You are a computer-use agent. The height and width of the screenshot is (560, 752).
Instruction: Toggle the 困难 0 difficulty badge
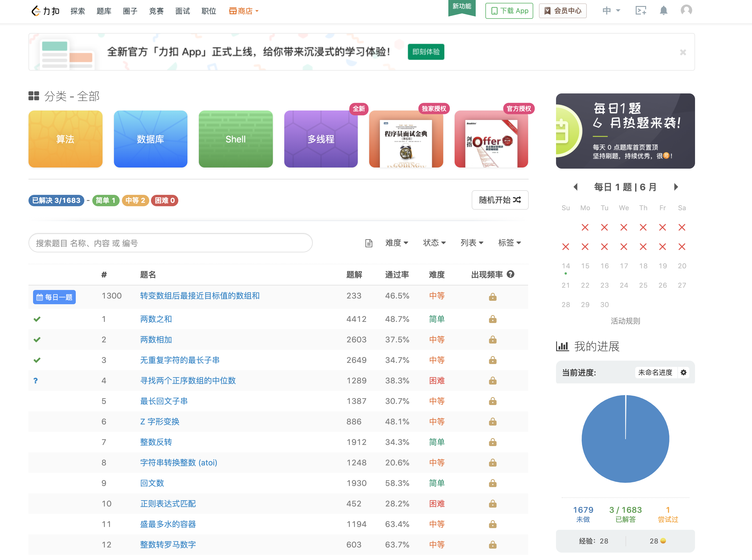click(164, 200)
